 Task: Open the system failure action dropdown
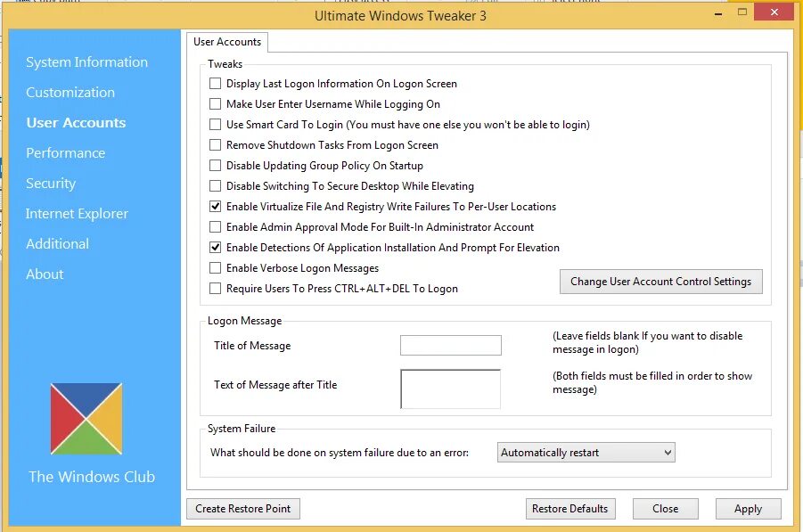[586, 453]
